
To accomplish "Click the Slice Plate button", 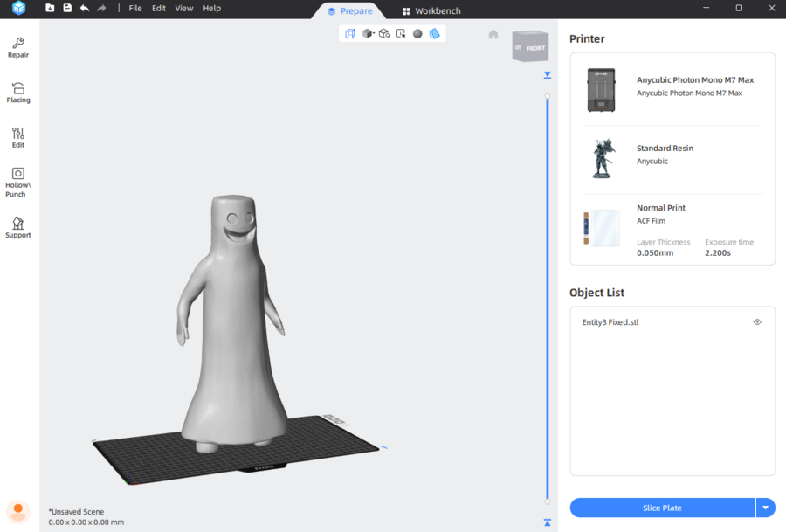I will point(662,508).
